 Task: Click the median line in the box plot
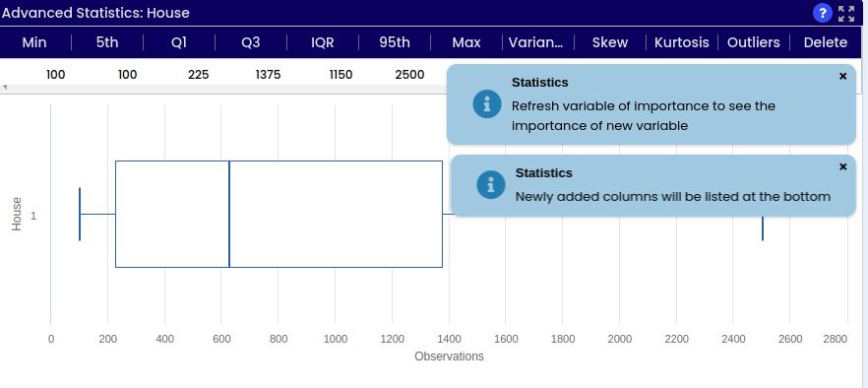click(x=229, y=214)
